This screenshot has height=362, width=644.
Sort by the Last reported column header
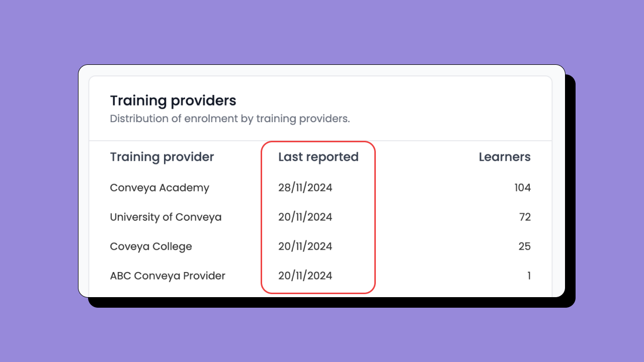pyautogui.click(x=318, y=157)
